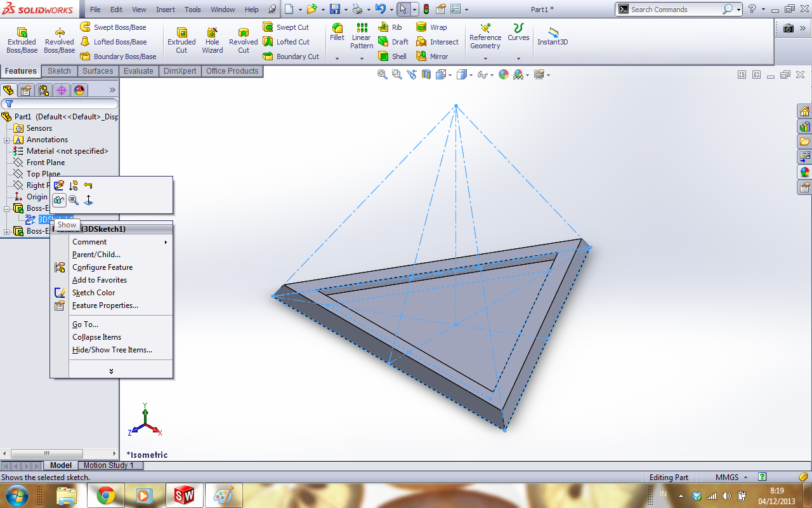Switch to the Sketch tab
This screenshot has width=812, height=508.
tap(59, 71)
